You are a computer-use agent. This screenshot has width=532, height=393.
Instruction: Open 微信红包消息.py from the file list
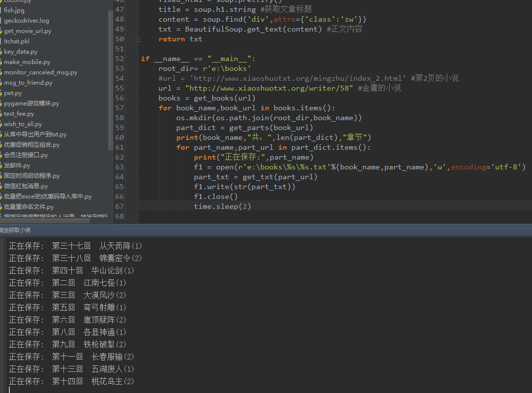tap(26, 186)
